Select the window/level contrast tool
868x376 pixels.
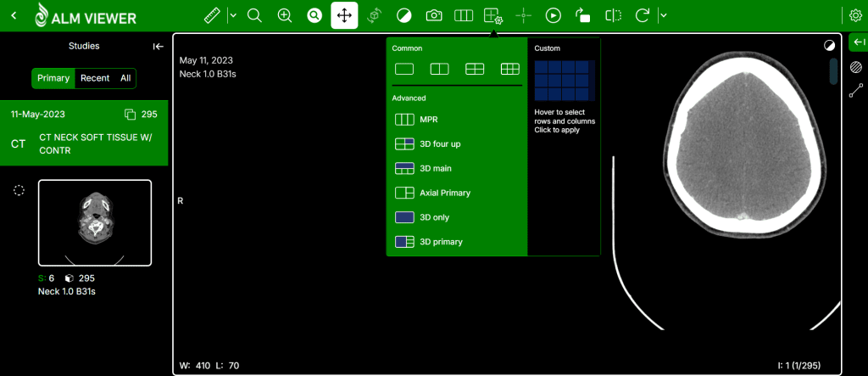click(404, 15)
